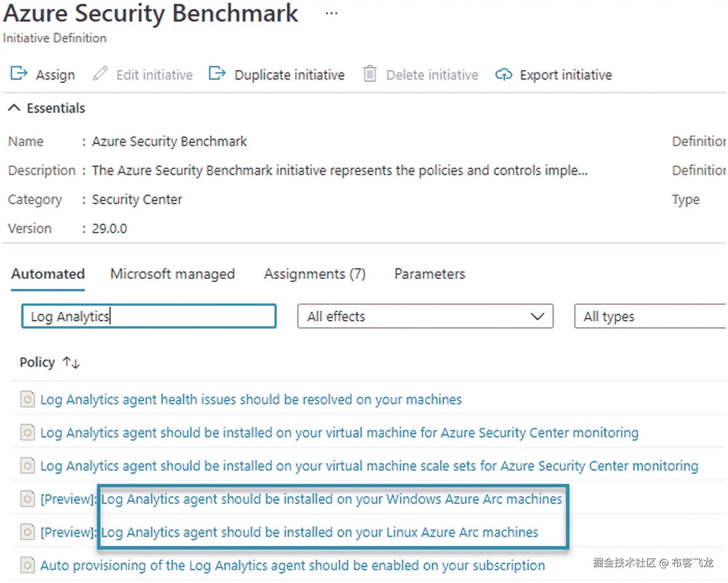Click the Delete initiative trash icon
728x583 pixels.
click(370, 74)
